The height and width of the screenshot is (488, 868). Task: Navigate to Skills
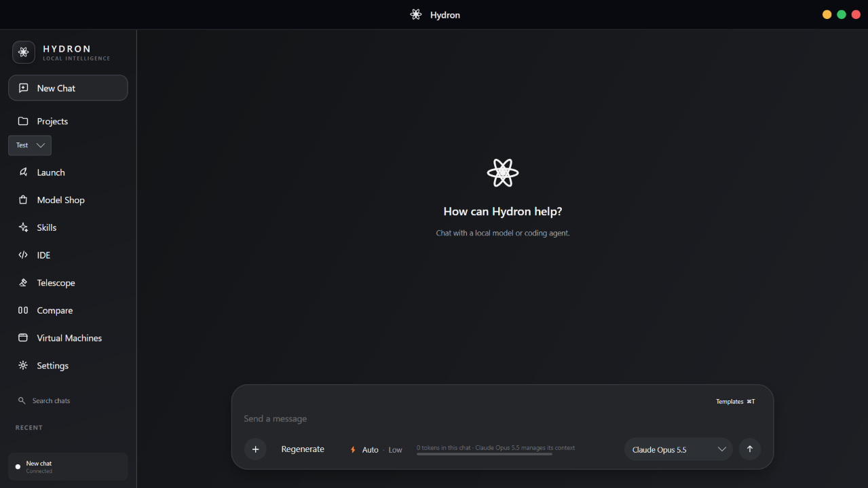click(x=68, y=227)
